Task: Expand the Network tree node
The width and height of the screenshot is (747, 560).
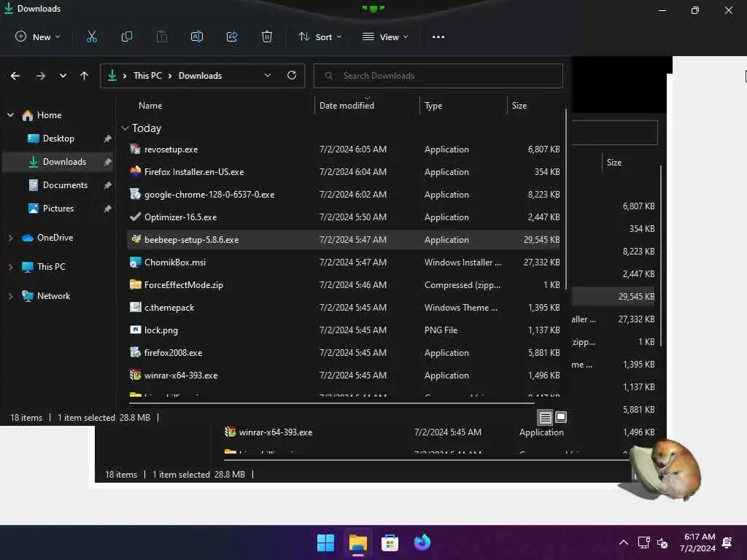Action: click(10, 296)
